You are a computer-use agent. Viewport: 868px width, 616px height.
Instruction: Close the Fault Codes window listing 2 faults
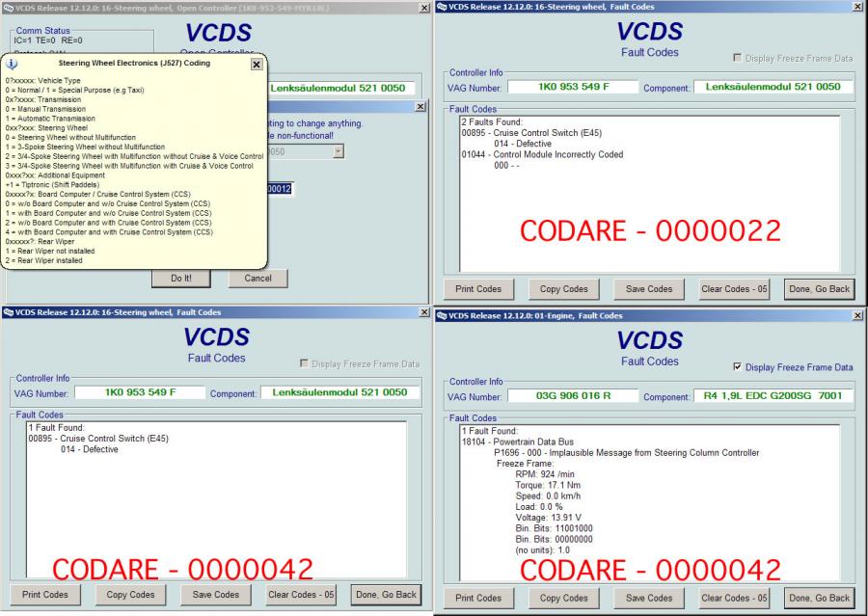pos(858,8)
